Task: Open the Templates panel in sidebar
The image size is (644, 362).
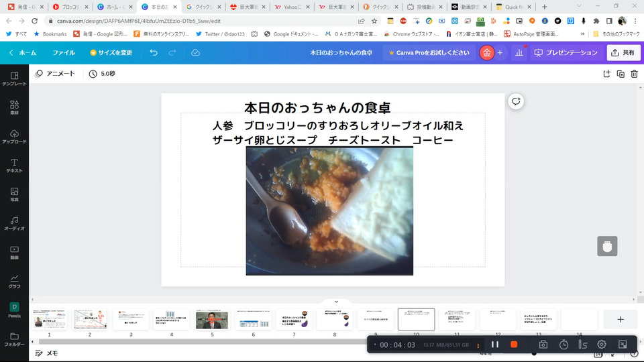Action: tap(14, 78)
